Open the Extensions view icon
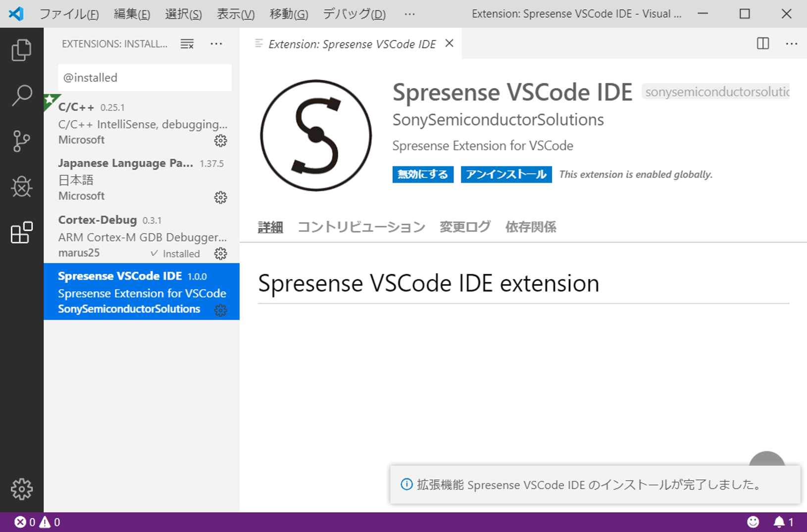 coord(21,233)
